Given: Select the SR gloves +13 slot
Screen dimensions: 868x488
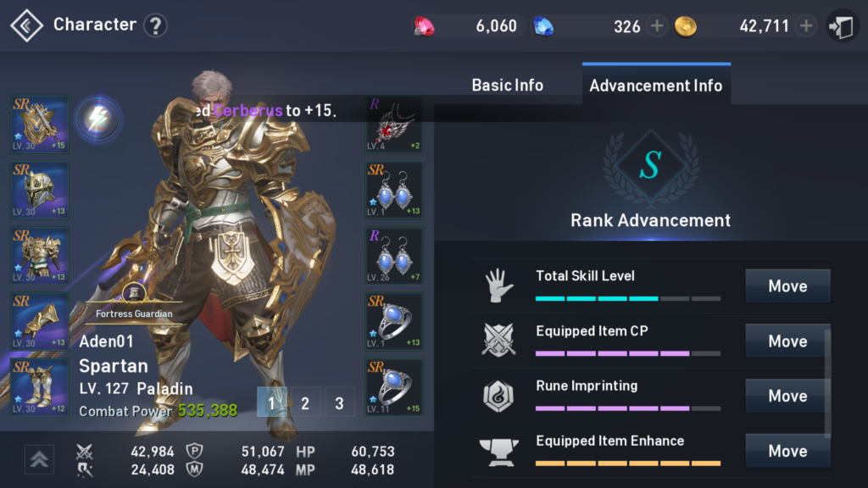Looking at the screenshot, I should point(39,321).
